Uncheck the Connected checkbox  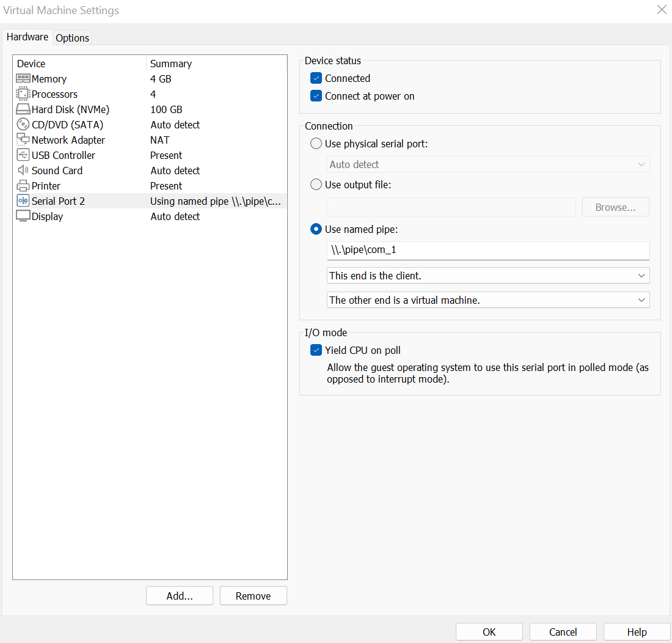pos(316,78)
